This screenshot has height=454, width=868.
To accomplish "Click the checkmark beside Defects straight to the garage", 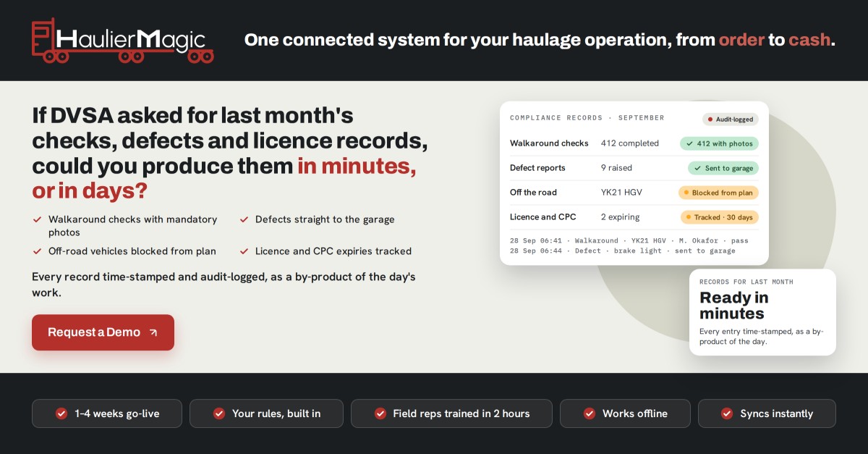I will click(244, 219).
